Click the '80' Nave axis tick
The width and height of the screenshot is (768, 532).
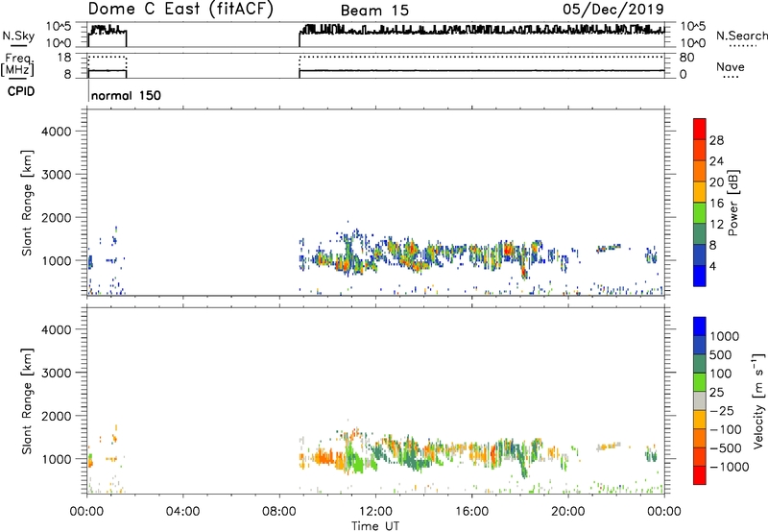point(686,58)
